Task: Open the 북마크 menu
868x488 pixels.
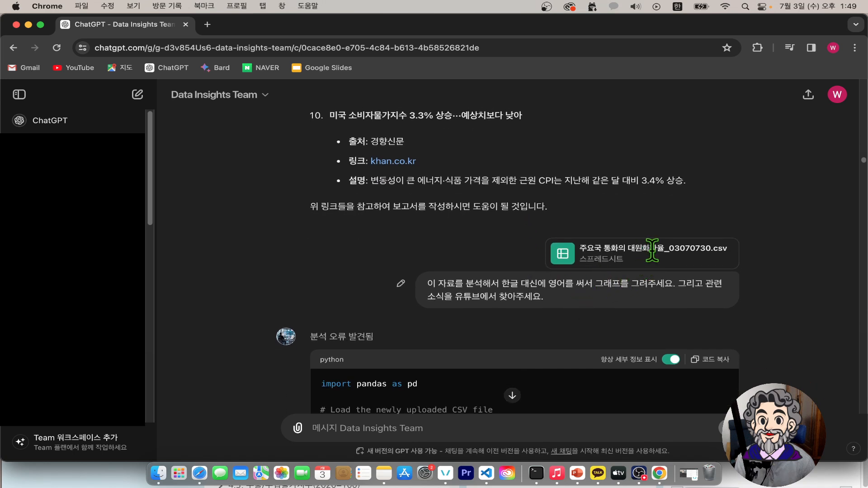Action: click(204, 6)
